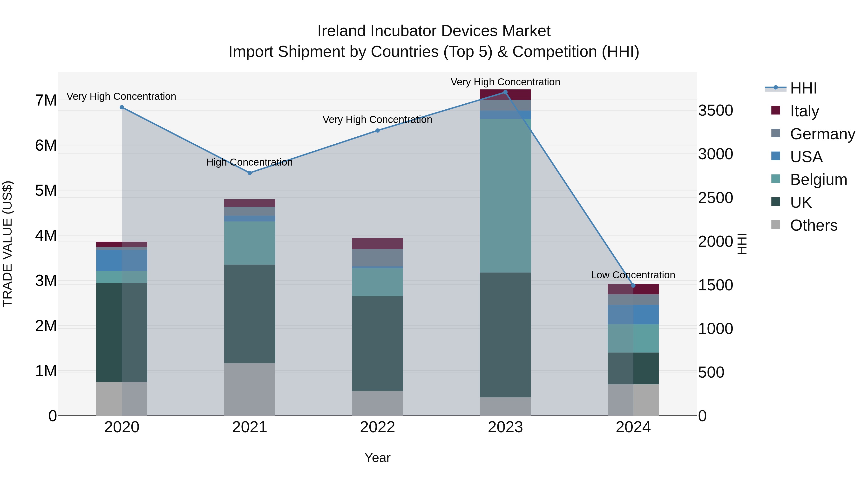Toggle Others series in legend
This screenshot has height=488, width=868.
[804, 225]
